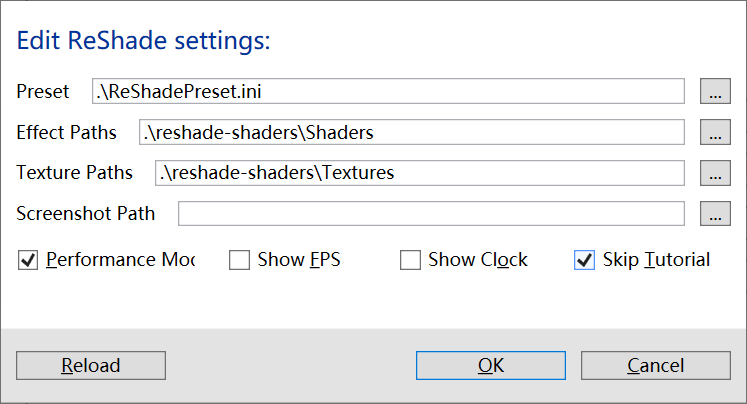
Task: Toggle the Performance Mode checkbox
Action: [28, 261]
